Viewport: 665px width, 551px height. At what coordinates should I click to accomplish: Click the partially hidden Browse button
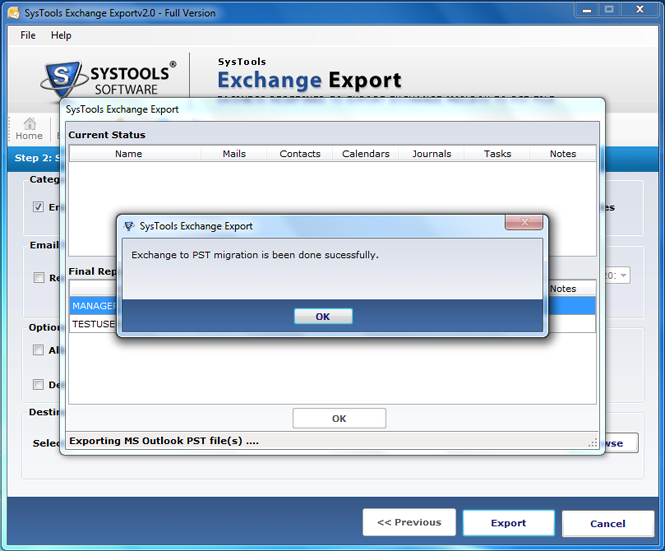620,443
